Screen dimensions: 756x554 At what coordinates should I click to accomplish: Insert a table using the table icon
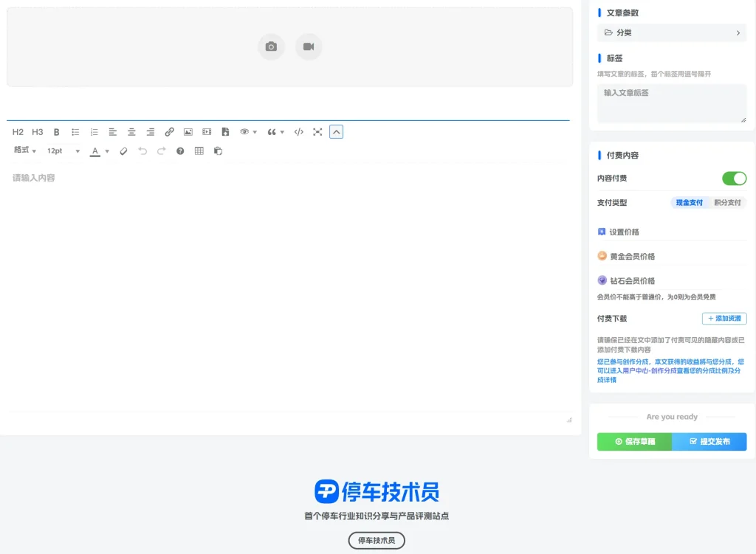[x=199, y=151]
